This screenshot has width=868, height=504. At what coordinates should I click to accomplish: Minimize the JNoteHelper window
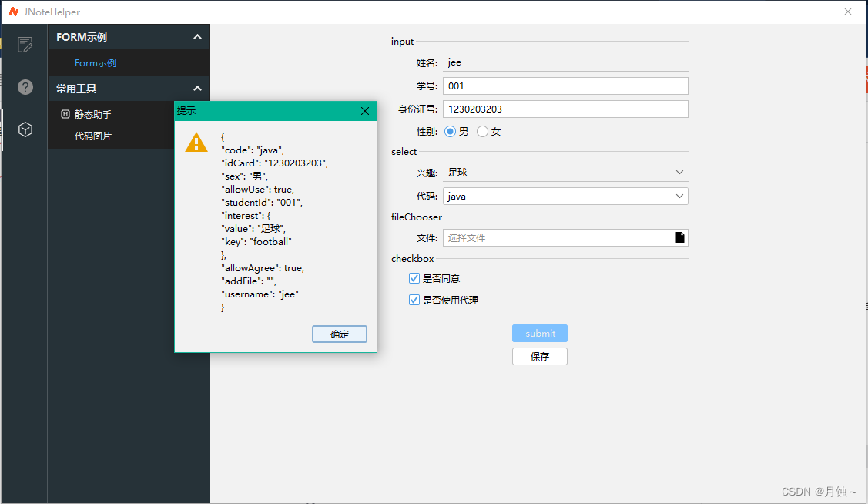pos(778,12)
